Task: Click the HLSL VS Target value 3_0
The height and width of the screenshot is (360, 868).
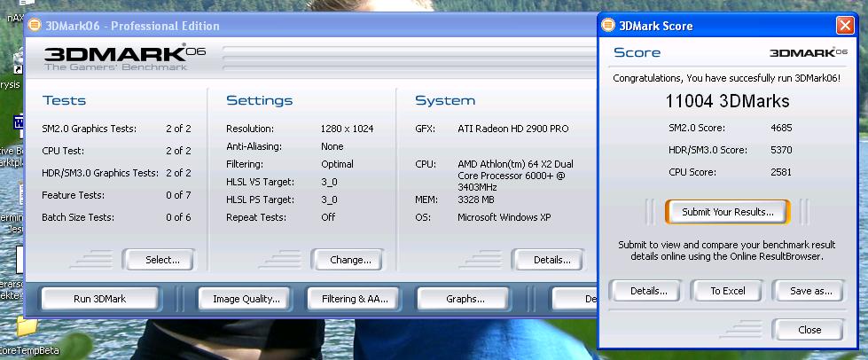Action: coord(329,182)
